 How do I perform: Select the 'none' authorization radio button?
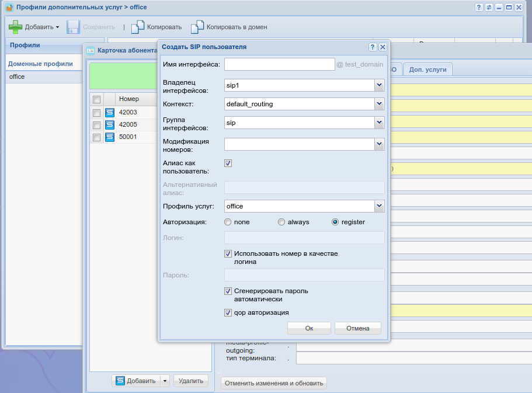(x=228, y=222)
